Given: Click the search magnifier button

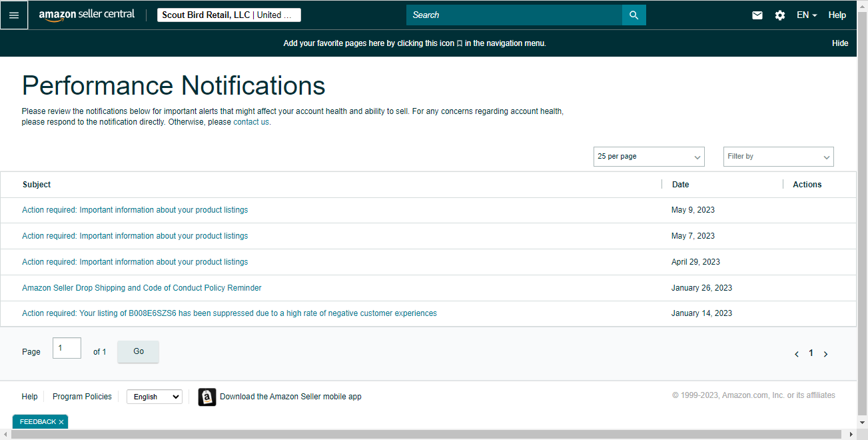Looking at the screenshot, I should (634, 15).
